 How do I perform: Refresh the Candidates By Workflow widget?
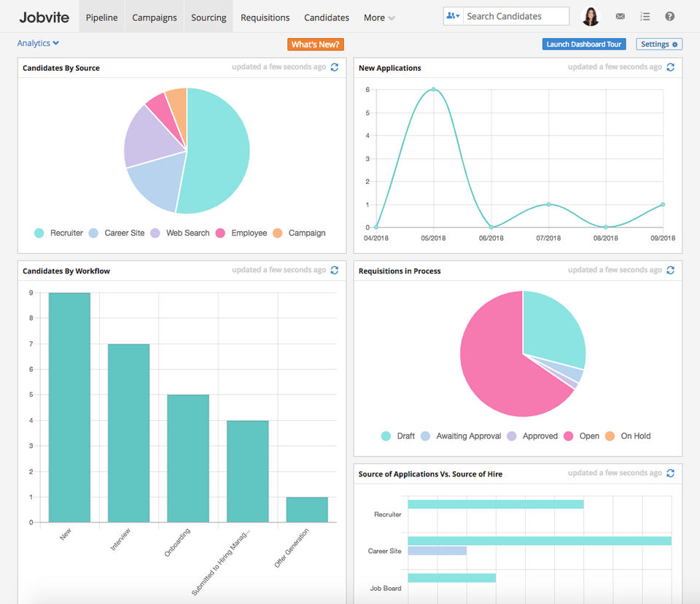tap(335, 270)
